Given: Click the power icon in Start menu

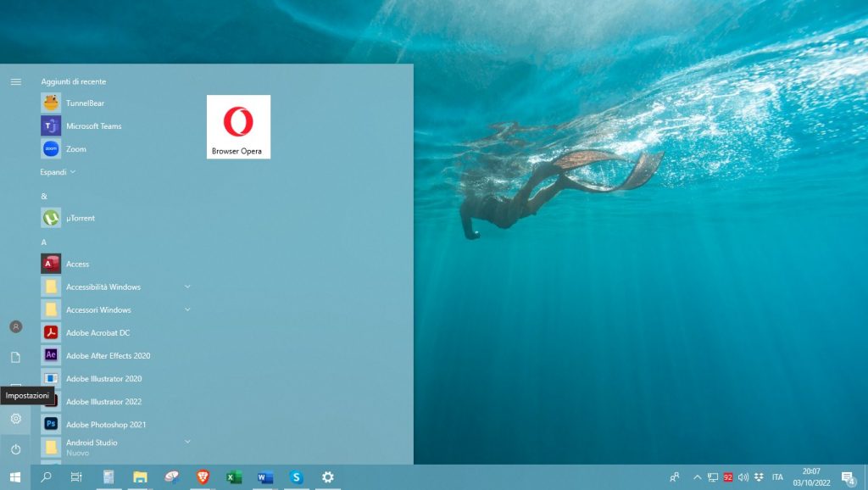Looking at the screenshot, I should [15, 448].
